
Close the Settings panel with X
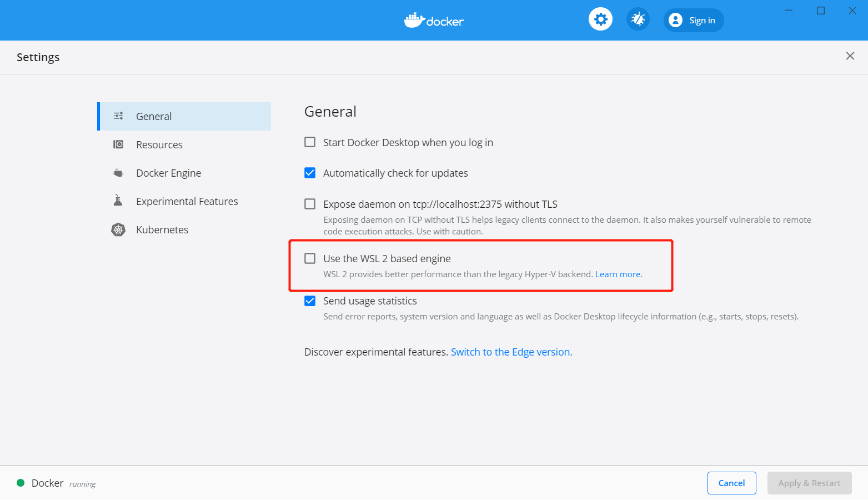click(x=850, y=56)
